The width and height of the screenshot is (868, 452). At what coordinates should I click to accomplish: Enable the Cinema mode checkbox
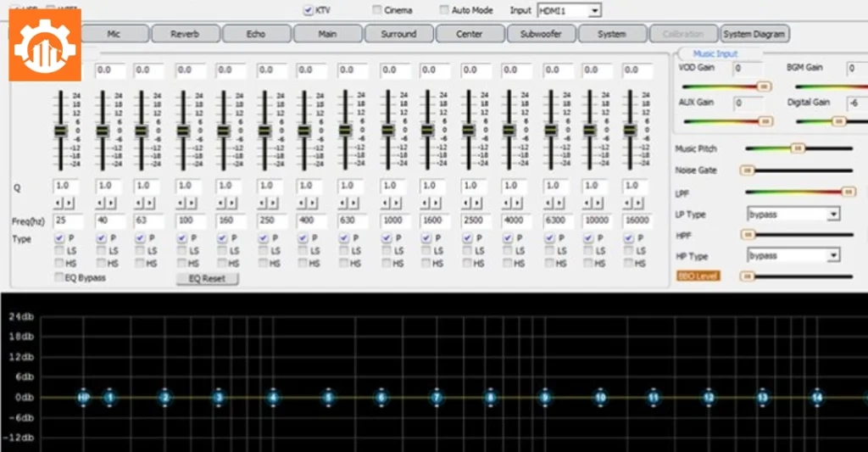coord(377,10)
